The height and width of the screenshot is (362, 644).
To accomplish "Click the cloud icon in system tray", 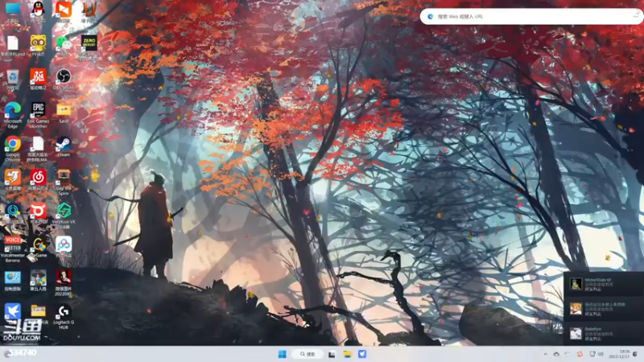I will pos(556,354).
